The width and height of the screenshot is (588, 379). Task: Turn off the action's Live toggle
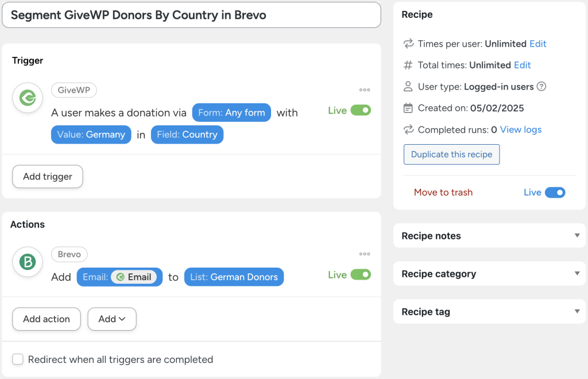[x=362, y=274]
